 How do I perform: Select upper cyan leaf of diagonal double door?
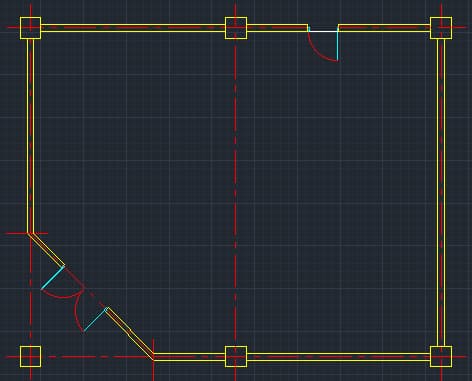tap(53, 278)
